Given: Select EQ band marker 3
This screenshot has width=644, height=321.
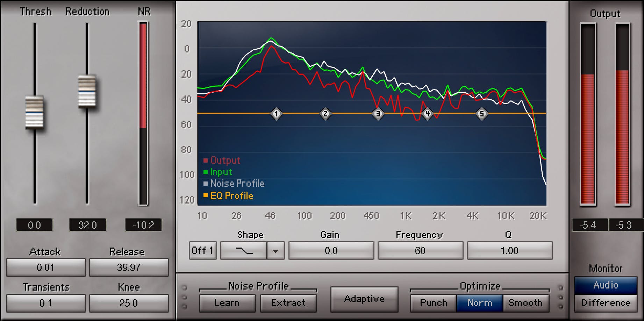Looking at the screenshot, I should [378, 114].
